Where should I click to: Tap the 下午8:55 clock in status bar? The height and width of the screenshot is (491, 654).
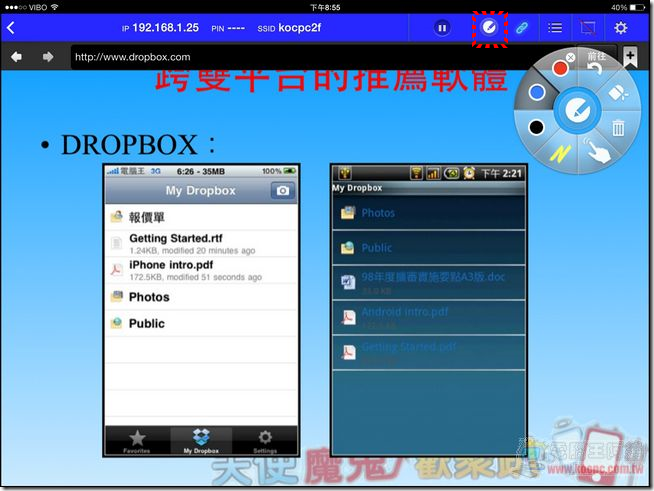point(325,8)
